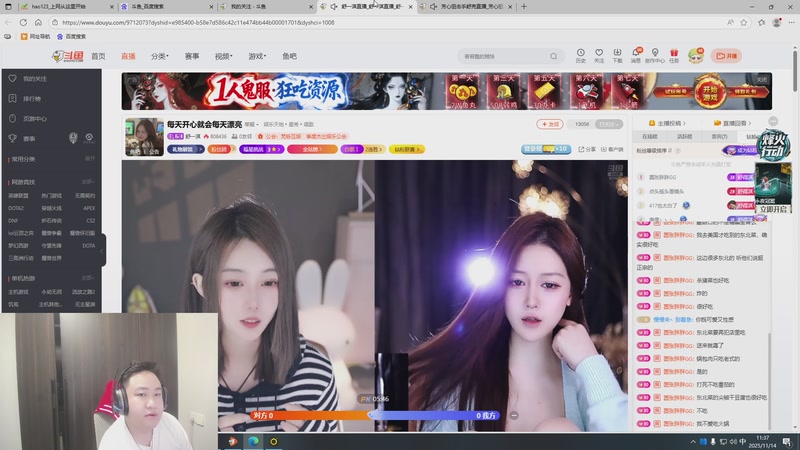This screenshot has height=450, width=800.
Task: Open 直播回看 link in right panel
Action: tap(733, 123)
